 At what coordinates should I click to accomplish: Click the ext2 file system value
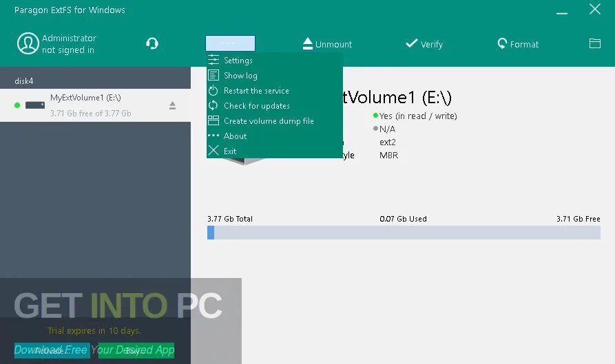coord(388,142)
